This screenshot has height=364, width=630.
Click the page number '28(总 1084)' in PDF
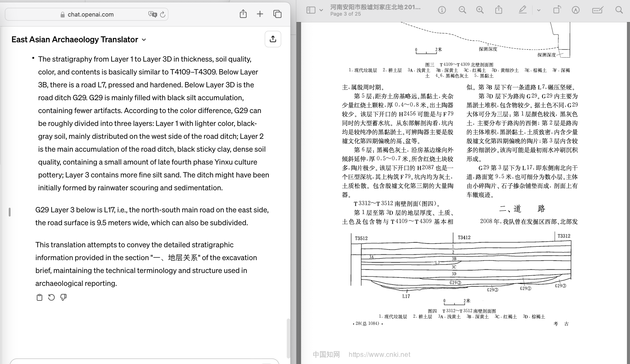pyautogui.click(x=368, y=324)
